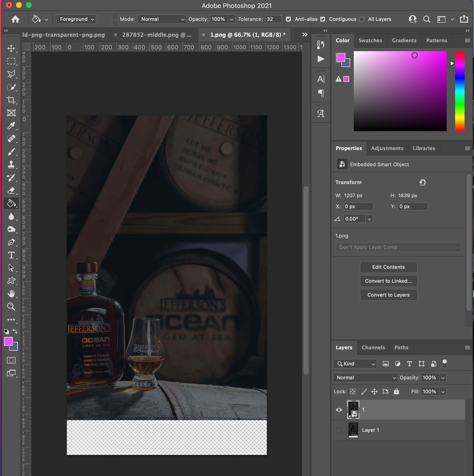Image resolution: width=474 pixels, height=476 pixels.
Task: Click the Edit Contents button
Action: 389,267
